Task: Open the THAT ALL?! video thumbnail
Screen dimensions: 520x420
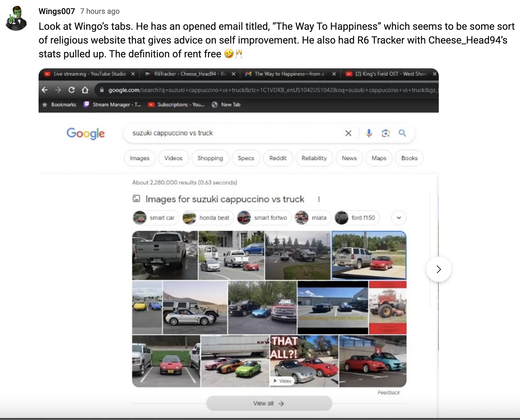Action: click(x=304, y=361)
